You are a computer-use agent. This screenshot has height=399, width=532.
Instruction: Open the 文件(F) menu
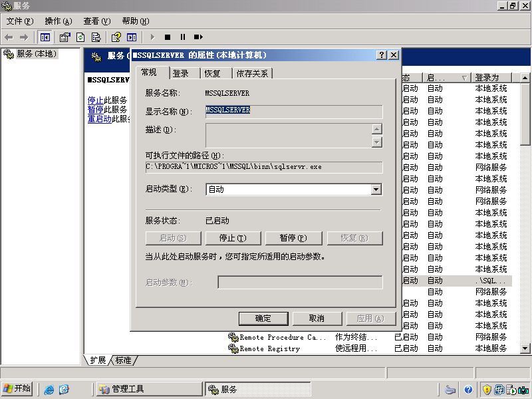pos(20,21)
